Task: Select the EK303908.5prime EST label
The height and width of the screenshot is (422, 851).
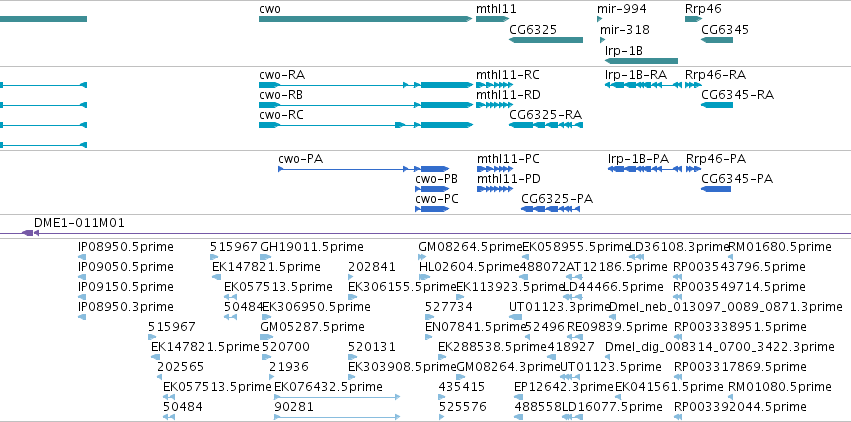Action: coord(402,367)
